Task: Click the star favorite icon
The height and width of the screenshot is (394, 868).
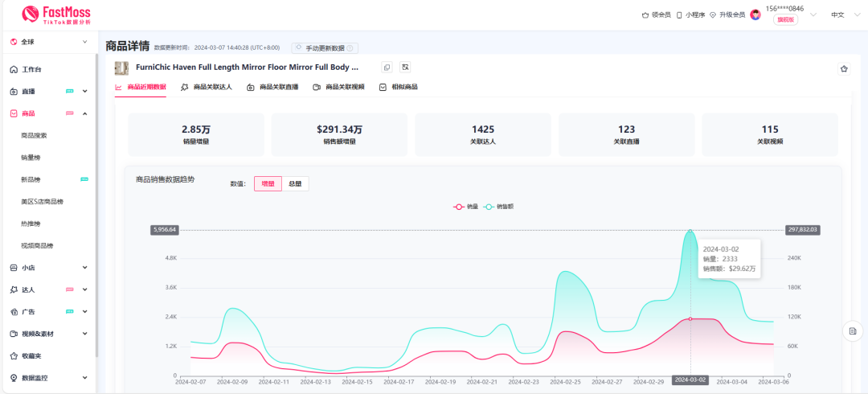Action: tap(844, 69)
